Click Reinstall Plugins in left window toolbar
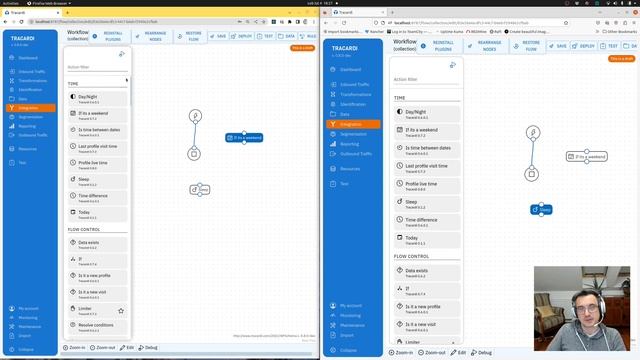This screenshot has width=640, height=360. tap(110, 36)
